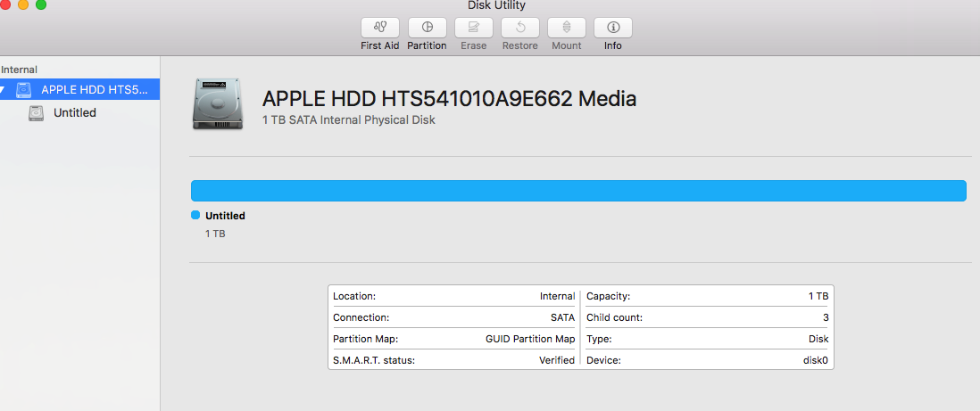Click the Connection: SATA row

pyautogui.click(x=453, y=317)
